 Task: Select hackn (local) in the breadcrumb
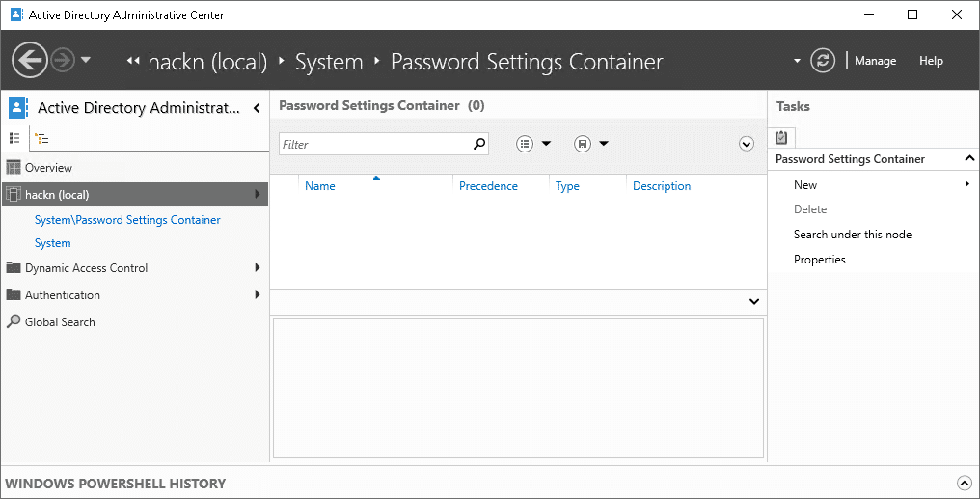[207, 62]
